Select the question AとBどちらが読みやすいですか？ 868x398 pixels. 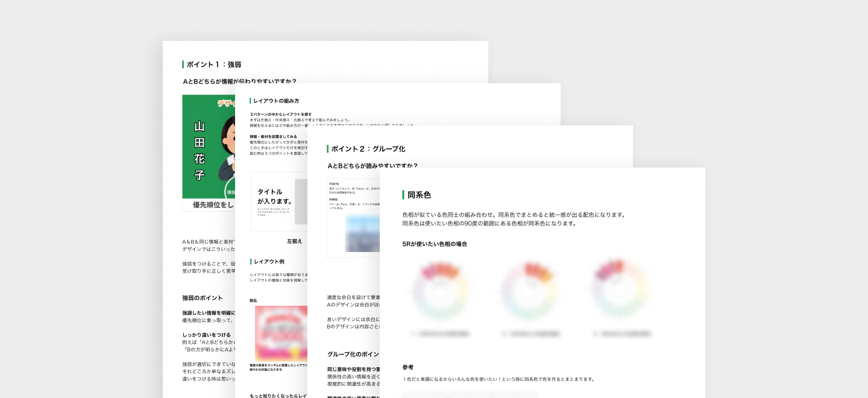tap(373, 166)
